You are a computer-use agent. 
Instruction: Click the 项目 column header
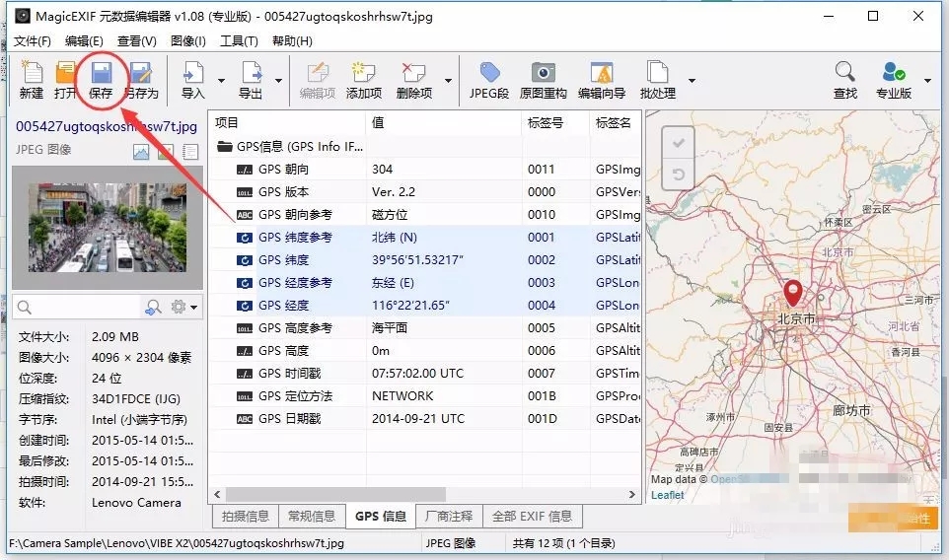tap(287, 123)
